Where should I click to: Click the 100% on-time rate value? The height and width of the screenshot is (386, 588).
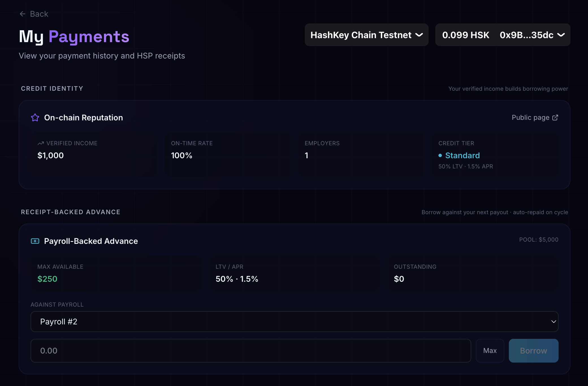[182, 155]
